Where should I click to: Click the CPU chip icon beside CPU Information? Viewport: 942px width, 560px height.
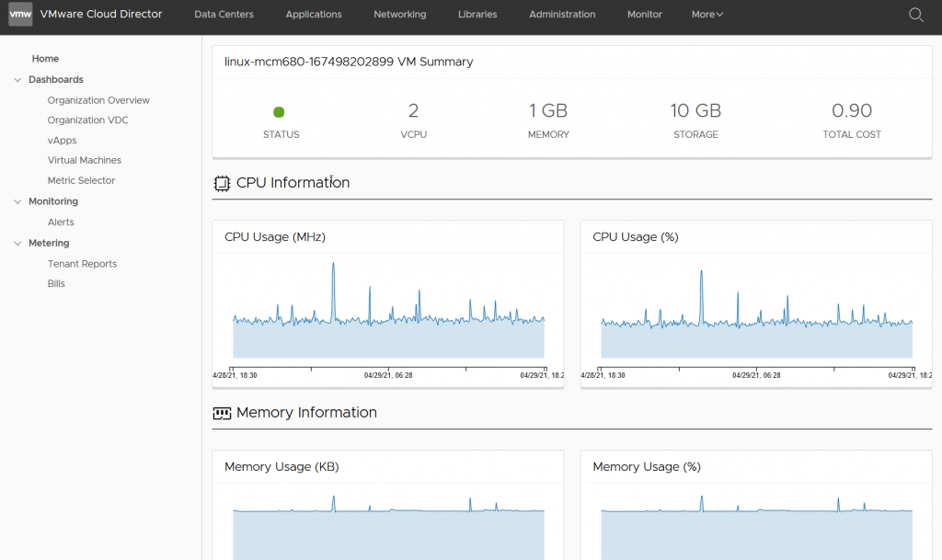click(x=221, y=183)
